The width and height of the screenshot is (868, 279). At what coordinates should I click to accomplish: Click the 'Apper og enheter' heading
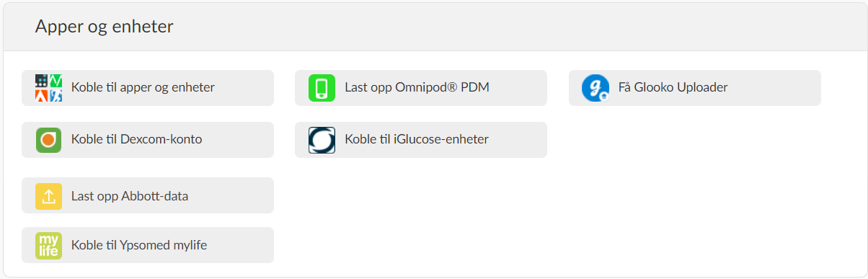coord(104,27)
